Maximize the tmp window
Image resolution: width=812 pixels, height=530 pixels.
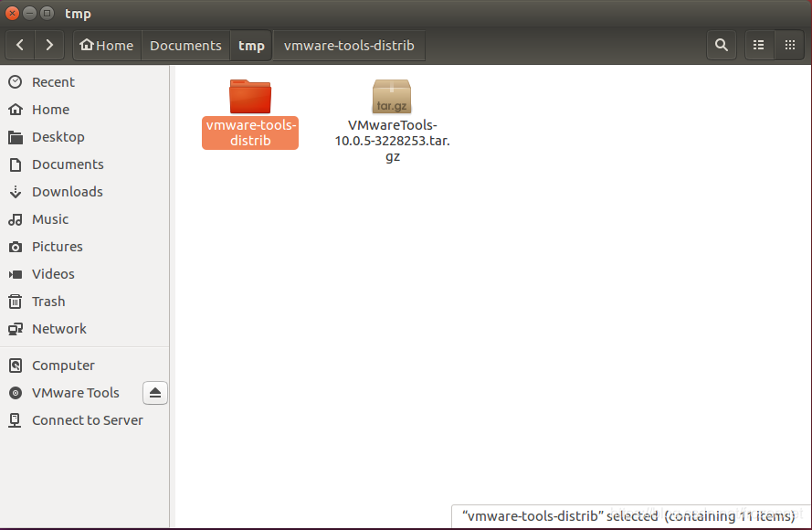[47, 13]
